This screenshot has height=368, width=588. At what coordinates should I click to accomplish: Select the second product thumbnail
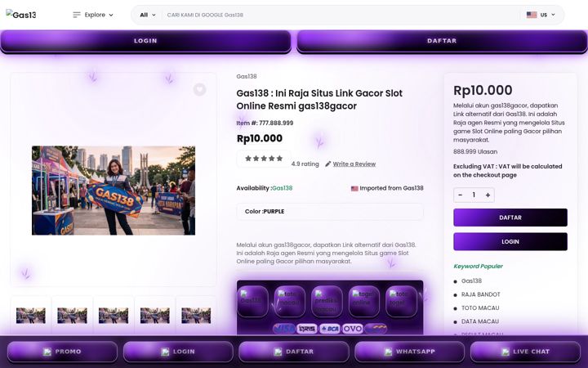(x=72, y=316)
